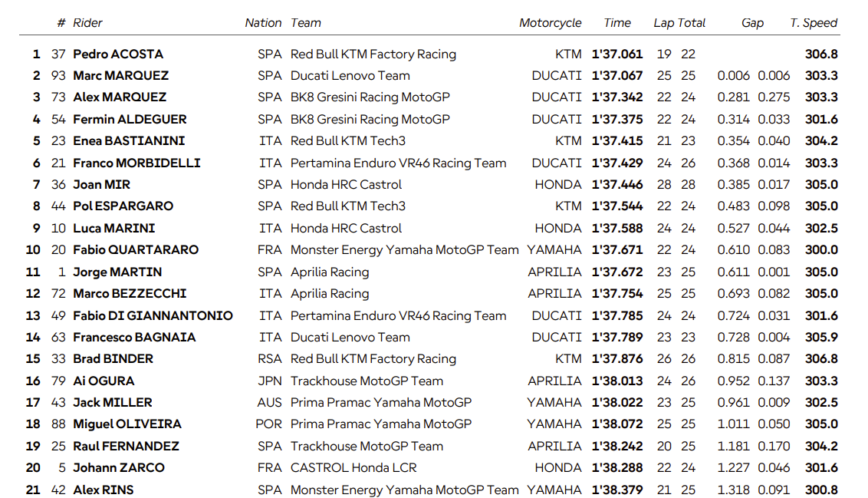The width and height of the screenshot is (868, 498).
Task: Click the lap time 1'37.672
Action: pos(617,272)
